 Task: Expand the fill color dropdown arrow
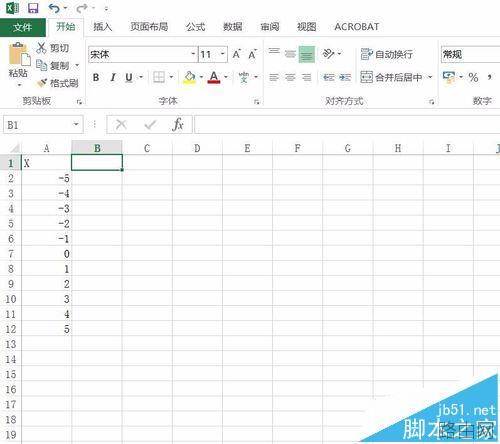201,77
